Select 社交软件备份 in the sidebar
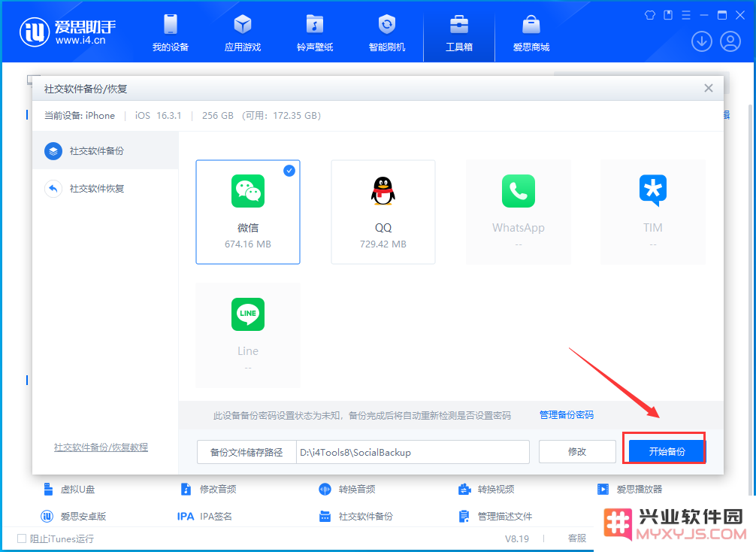Viewport: 756px width, 552px height. pyautogui.click(x=105, y=151)
